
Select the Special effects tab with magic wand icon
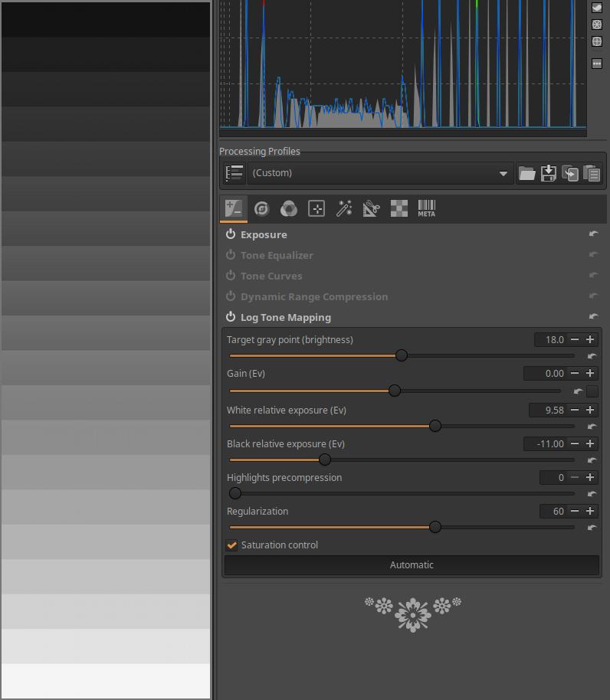[344, 208]
